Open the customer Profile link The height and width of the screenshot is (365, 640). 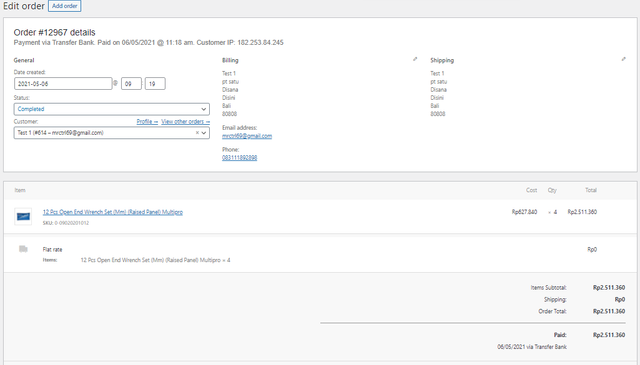(147, 122)
